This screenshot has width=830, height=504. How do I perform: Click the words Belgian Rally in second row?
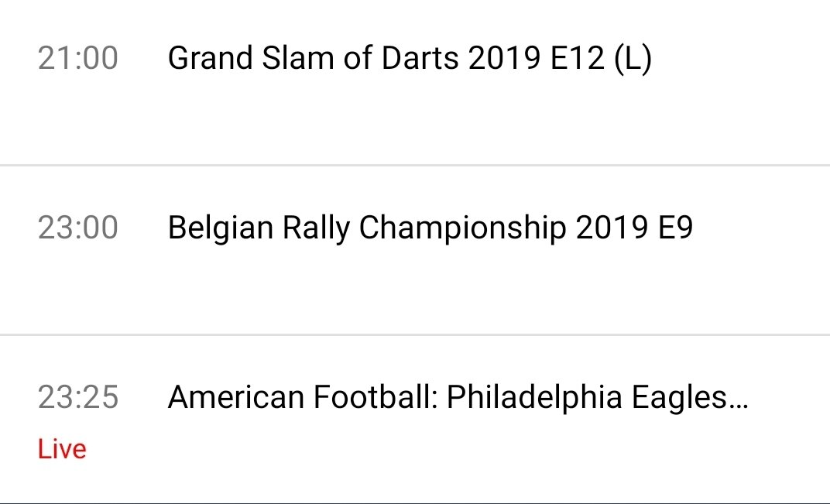[259, 229]
